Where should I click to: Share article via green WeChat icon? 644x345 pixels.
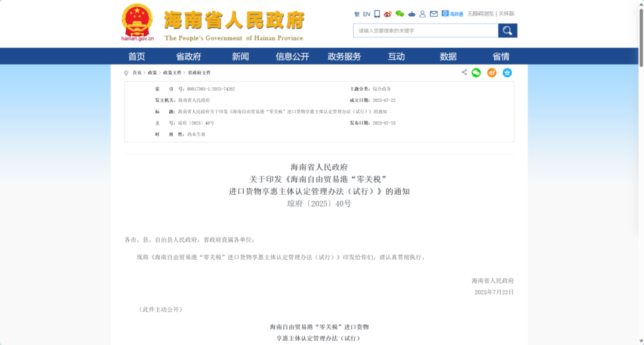(x=476, y=73)
